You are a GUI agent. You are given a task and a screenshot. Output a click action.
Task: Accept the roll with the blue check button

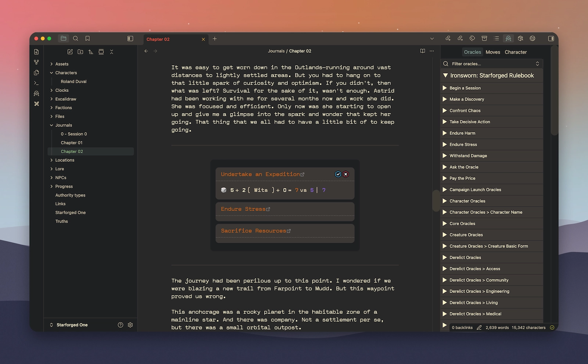pyautogui.click(x=338, y=174)
